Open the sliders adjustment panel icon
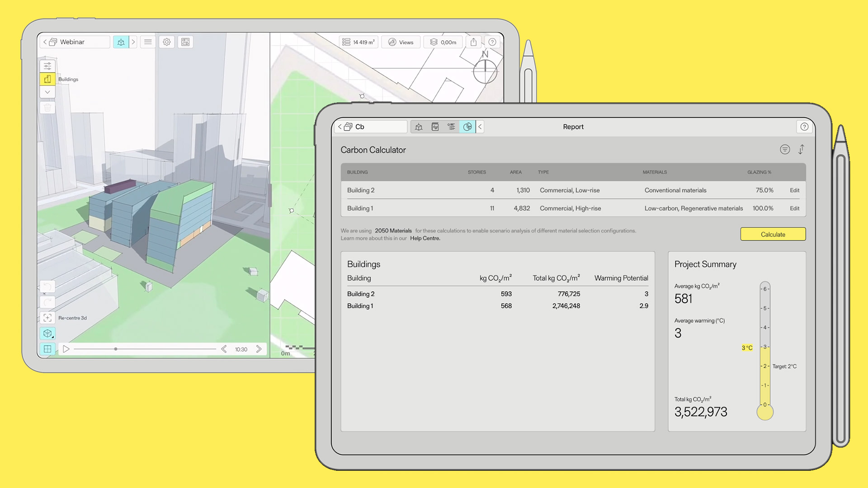Image resolution: width=868 pixels, height=488 pixels. point(47,66)
